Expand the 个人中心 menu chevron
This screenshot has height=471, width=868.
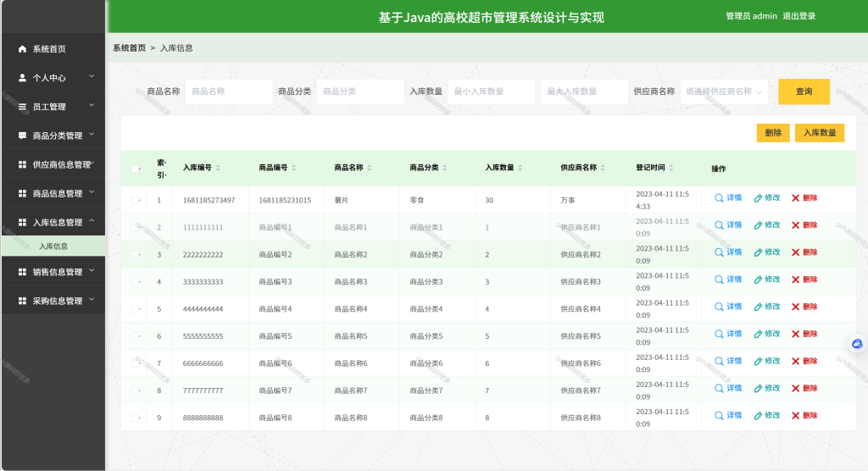click(92, 76)
